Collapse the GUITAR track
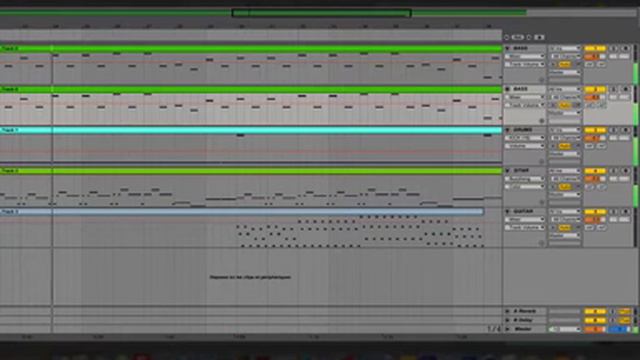The height and width of the screenshot is (360, 640). tap(507, 211)
